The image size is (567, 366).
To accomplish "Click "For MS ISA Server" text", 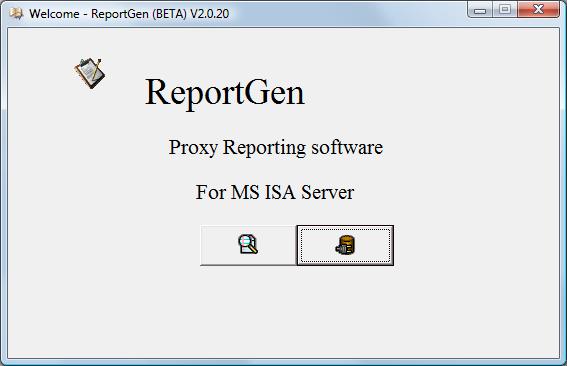I will pyautogui.click(x=275, y=192).
